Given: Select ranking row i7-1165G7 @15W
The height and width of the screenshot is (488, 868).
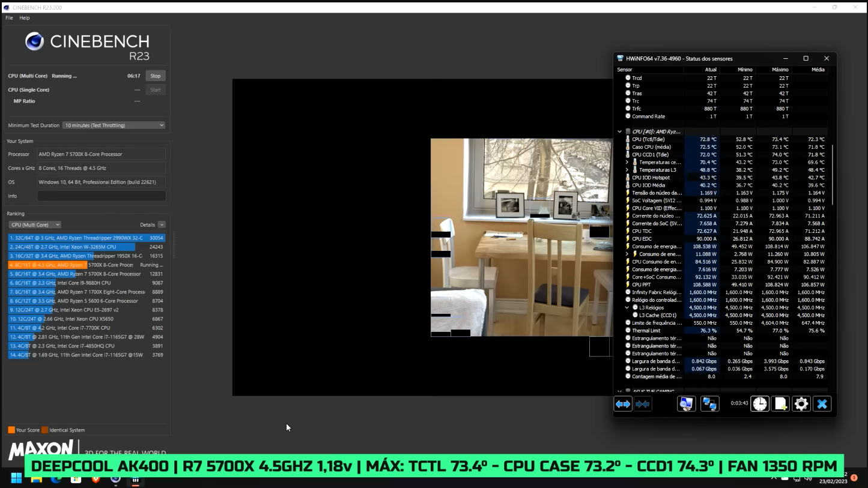Looking at the screenshot, I should click(x=86, y=355).
